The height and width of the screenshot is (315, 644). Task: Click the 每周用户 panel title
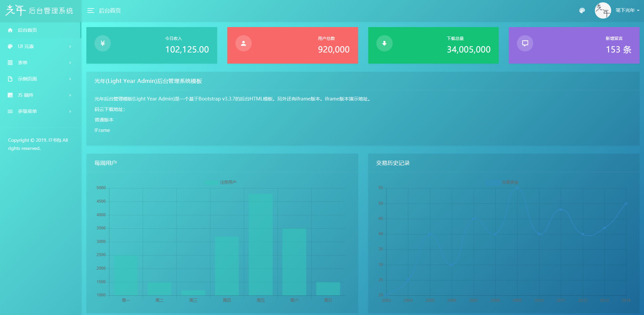tap(106, 163)
